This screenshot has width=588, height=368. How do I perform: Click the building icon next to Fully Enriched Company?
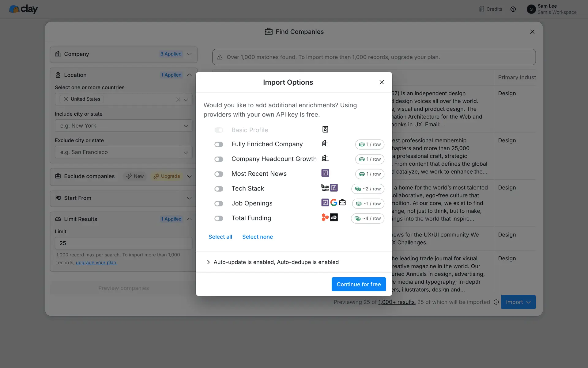325,144
